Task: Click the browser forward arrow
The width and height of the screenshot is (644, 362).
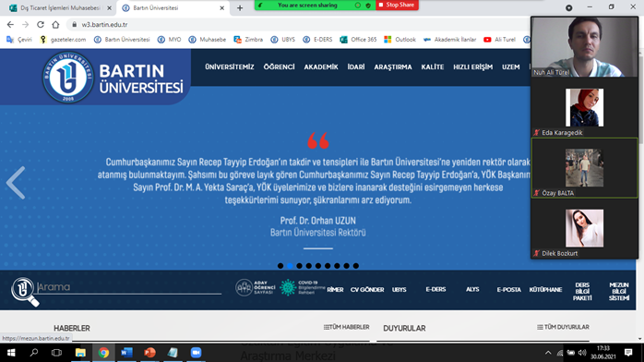Action: pos(26,25)
